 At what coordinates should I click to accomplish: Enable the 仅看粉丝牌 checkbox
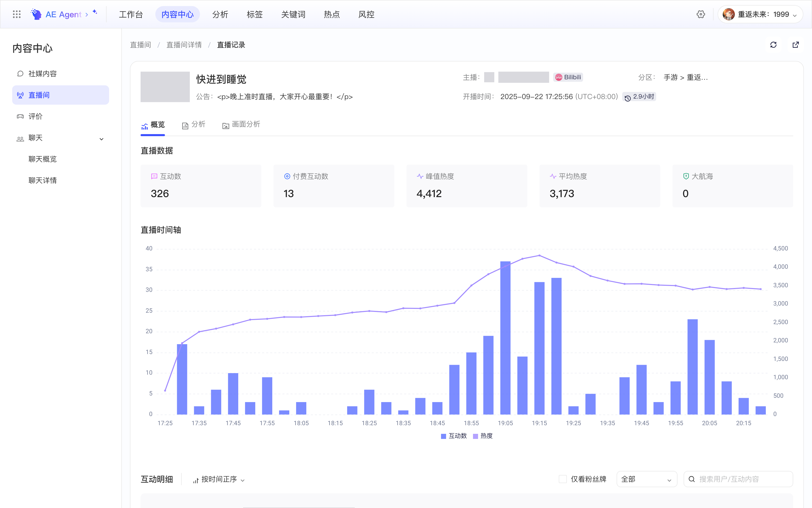[563, 479]
